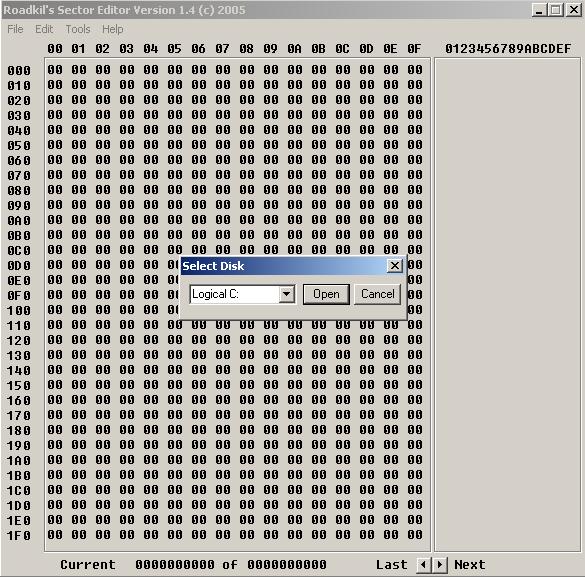The width and height of the screenshot is (585, 577).
Task: Click the Select Disk dialog title bar
Action: (x=284, y=266)
